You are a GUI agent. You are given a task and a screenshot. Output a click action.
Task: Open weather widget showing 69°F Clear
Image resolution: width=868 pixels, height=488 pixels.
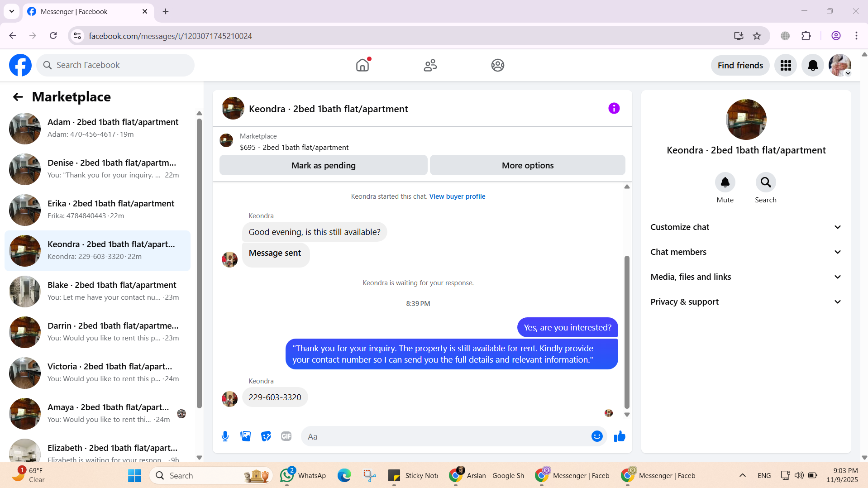[x=28, y=475]
